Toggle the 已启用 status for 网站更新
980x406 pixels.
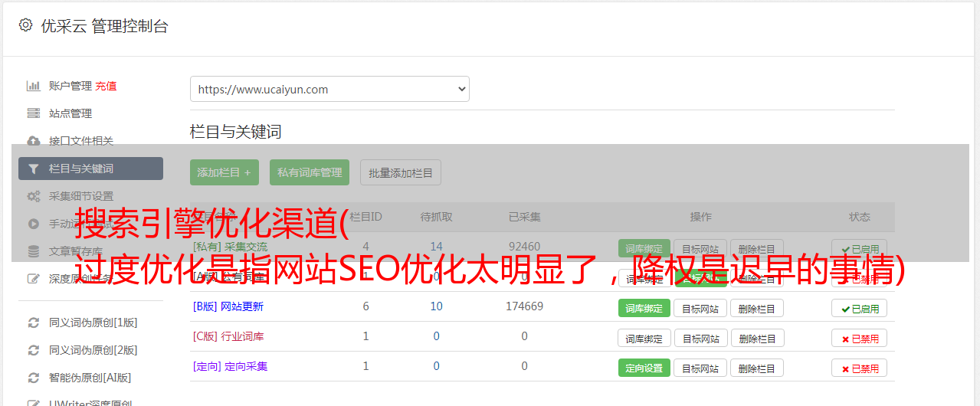coord(860,308)
